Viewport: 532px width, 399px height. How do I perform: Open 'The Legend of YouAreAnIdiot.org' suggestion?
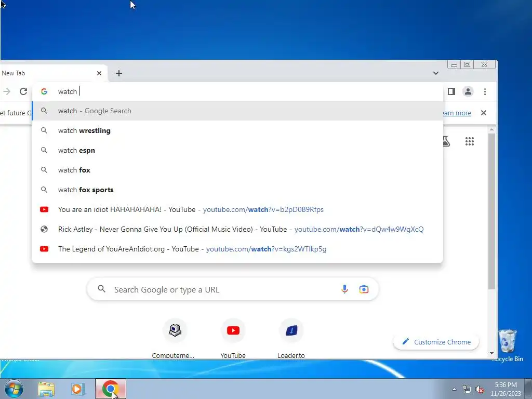point(237,249)
